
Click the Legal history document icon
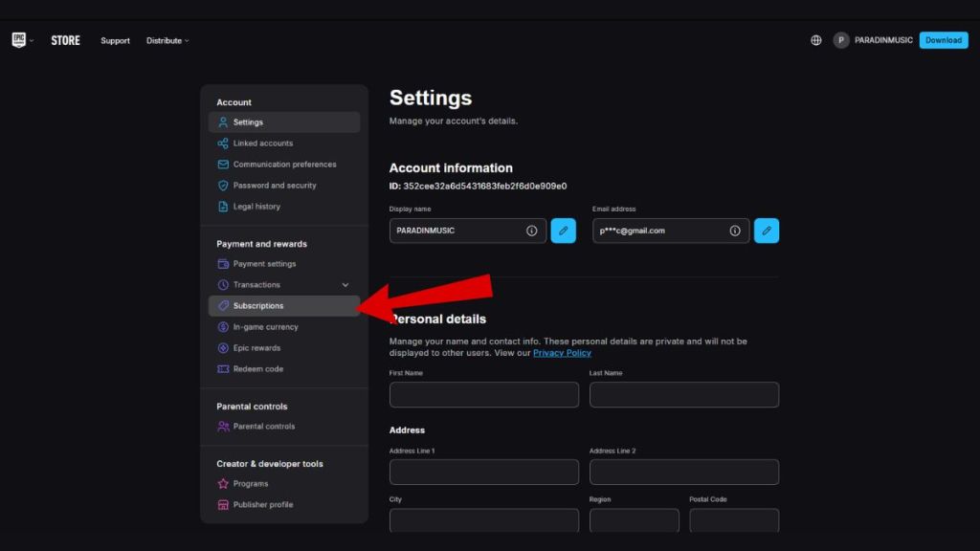[x=223, y=207]
